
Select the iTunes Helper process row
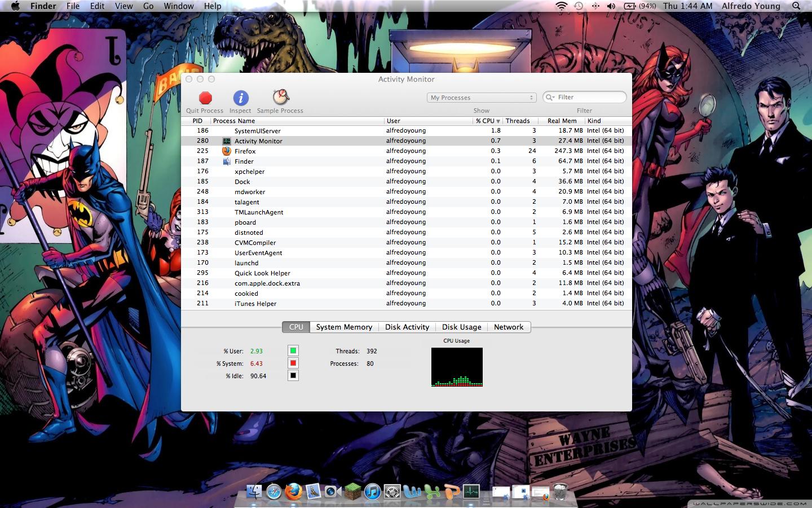coord(407,303)
